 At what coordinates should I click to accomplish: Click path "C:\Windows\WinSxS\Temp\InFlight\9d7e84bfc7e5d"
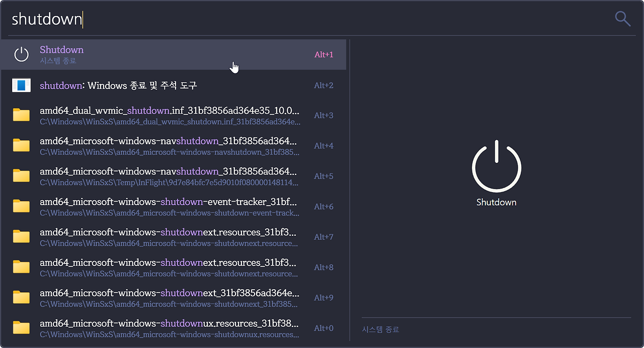coord(169,183)
